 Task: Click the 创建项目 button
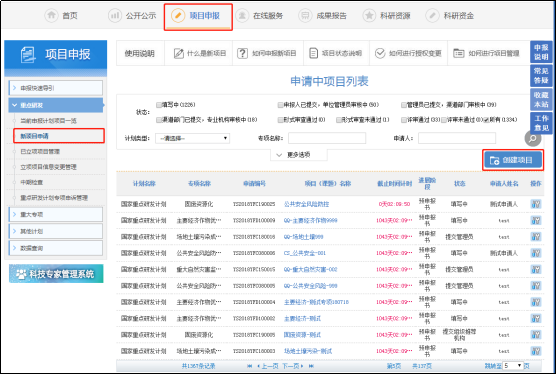pos(513,160)
